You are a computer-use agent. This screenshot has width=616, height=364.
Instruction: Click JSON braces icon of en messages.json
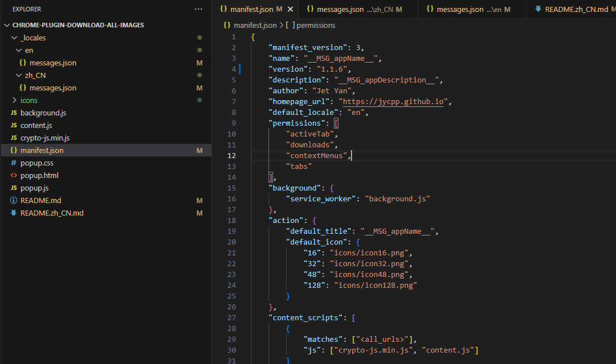(23, 63)
